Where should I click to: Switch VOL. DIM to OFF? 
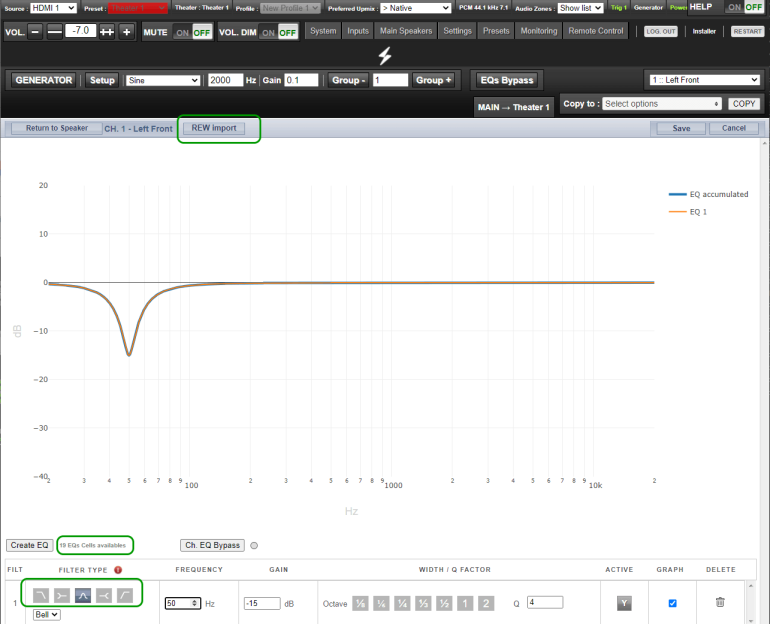pos(287,33)
